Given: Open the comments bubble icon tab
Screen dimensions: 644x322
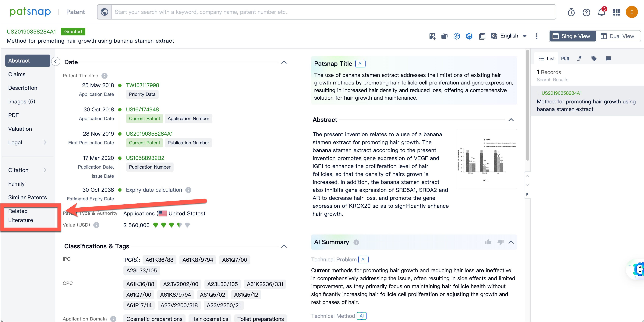Looking at the screenshot, I should pyautogui.click(x=608, y=59).
